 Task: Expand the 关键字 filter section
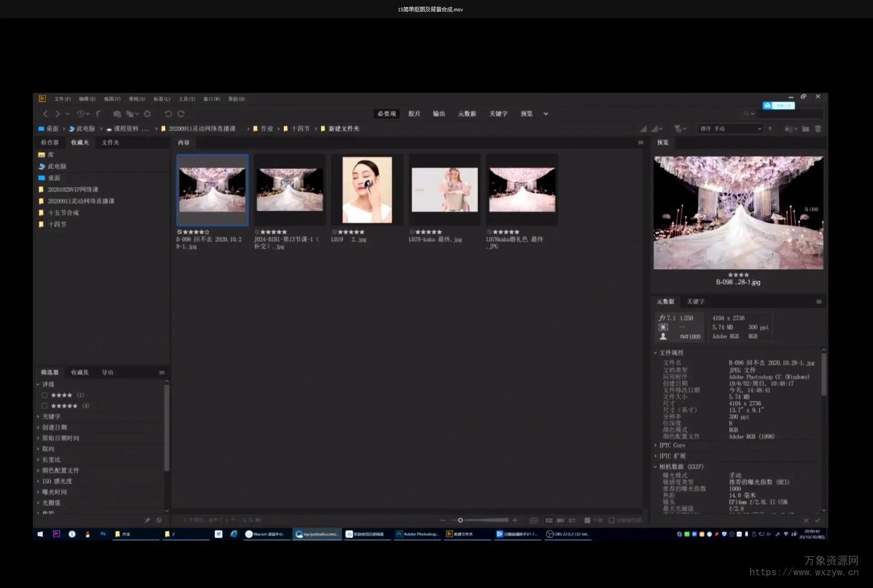point(51,416)
